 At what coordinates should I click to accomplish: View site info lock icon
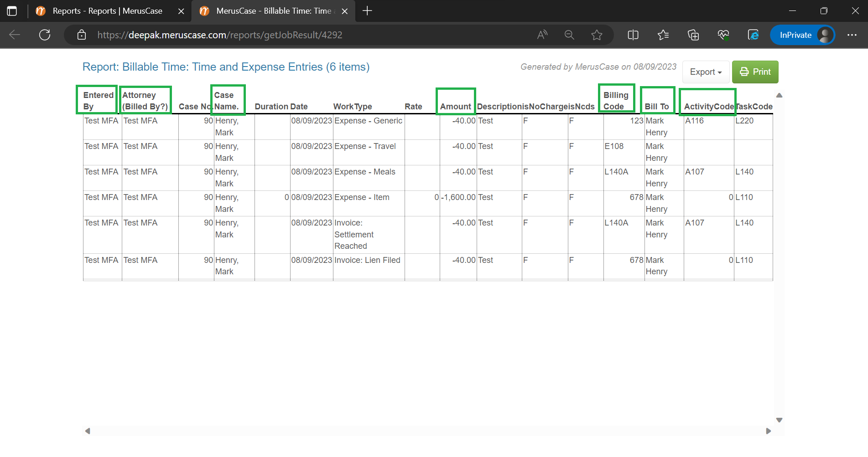pyautogui.click(x=82, y=35)
